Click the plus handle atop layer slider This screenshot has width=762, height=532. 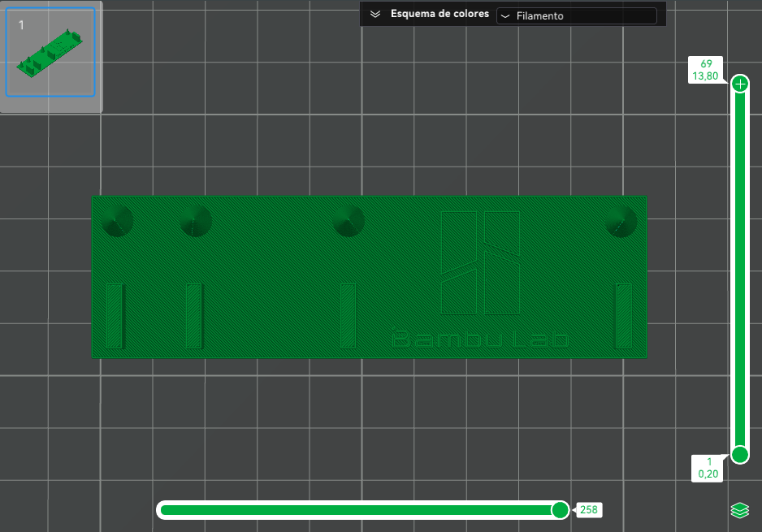click(x=739, y=84)
